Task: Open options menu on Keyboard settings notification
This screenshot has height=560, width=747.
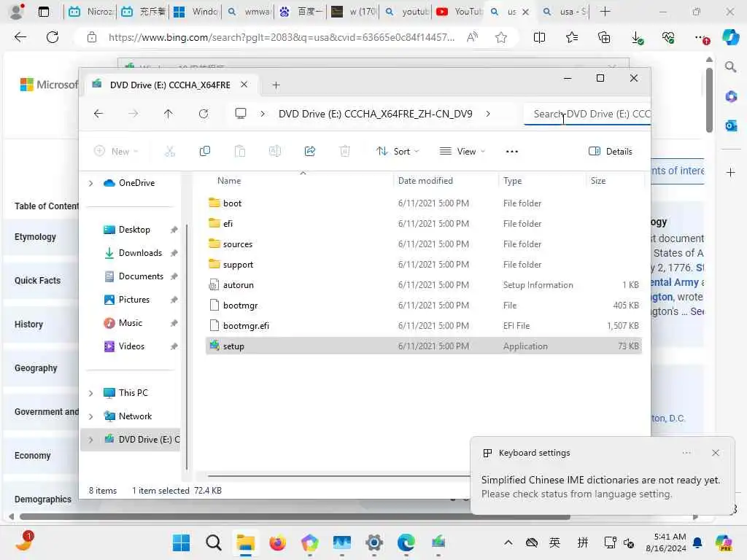Action: [686, 453]
